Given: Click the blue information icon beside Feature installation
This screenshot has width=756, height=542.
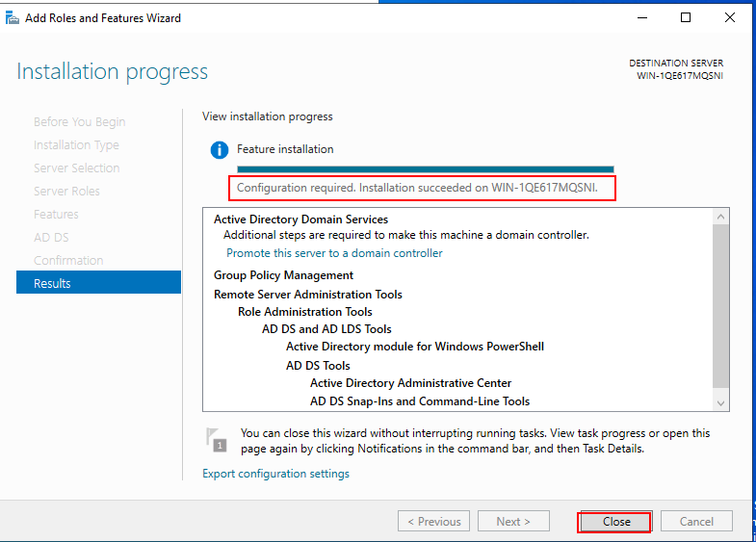Looking at the screenshot, I should [220, 150].
